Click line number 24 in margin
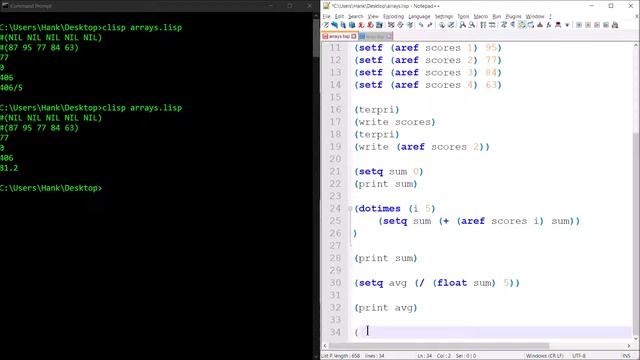Screen dimensions: 640x360 click(335, 209)
